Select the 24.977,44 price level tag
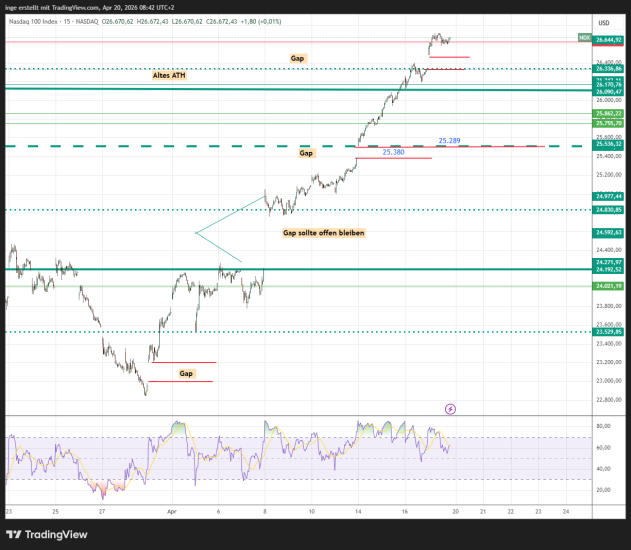This screenshot has width=631, height=550. (609, 196)
